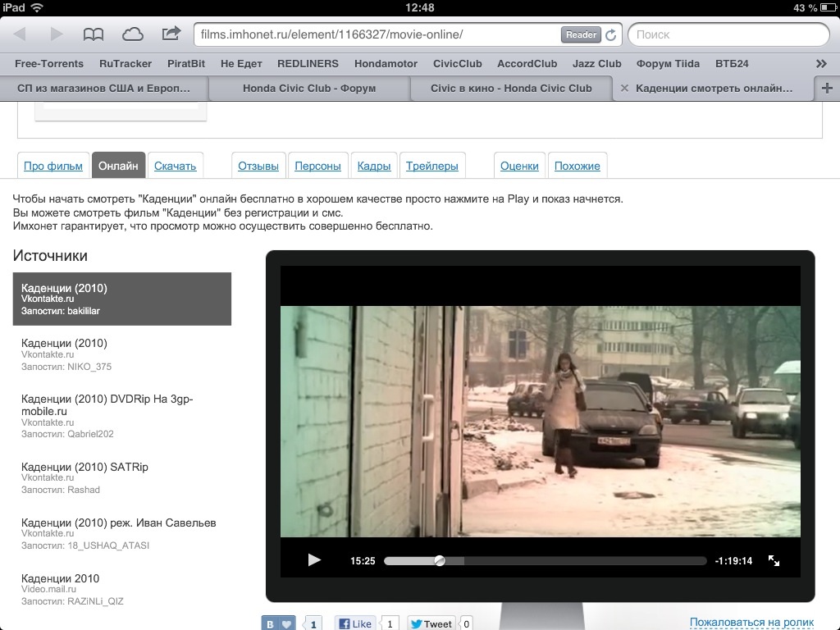Click the Facebook Like button
The height and width of the screenshot is (630, 840).
356,623
